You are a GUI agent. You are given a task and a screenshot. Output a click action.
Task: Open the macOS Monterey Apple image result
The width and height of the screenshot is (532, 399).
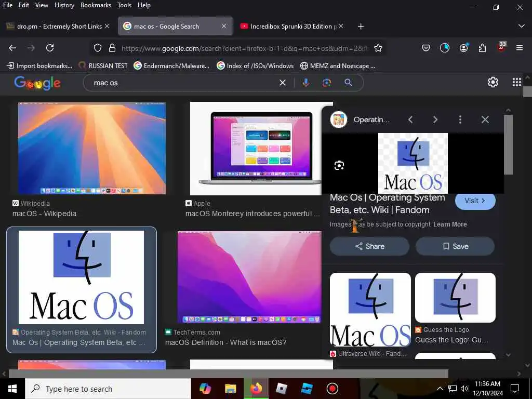pos(256,148)
